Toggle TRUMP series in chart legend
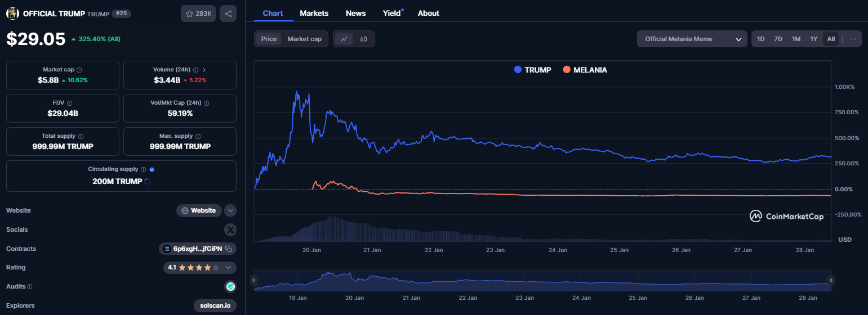This screenshot has height=315, width=868. tap(532, 70)
